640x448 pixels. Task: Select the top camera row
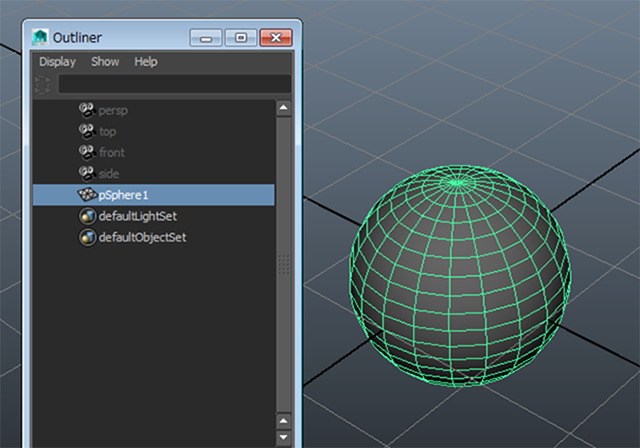(x=154, y=131)
